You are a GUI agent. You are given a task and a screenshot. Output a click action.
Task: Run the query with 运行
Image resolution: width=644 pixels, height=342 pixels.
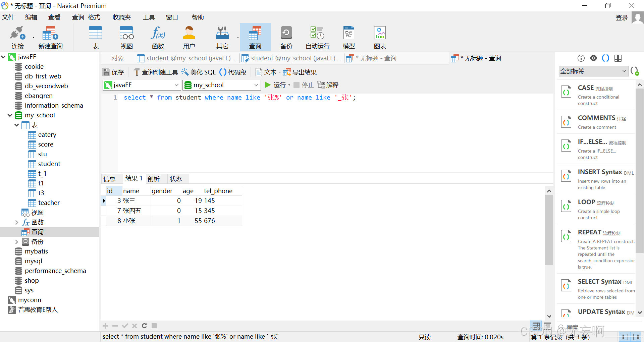[x=275, y=85]
